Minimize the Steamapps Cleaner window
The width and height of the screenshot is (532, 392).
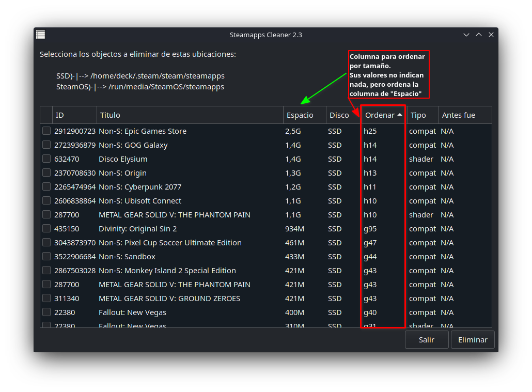point(466,35)
